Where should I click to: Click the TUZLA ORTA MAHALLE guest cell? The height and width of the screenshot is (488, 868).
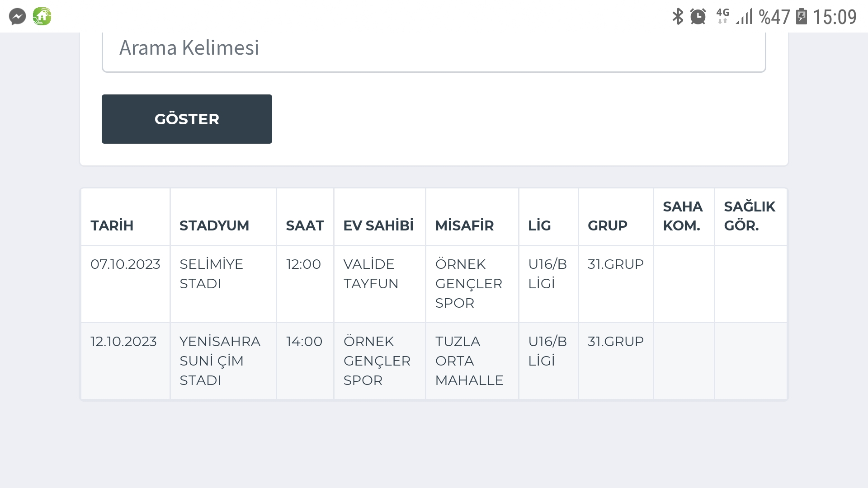(x=472, y=361)
